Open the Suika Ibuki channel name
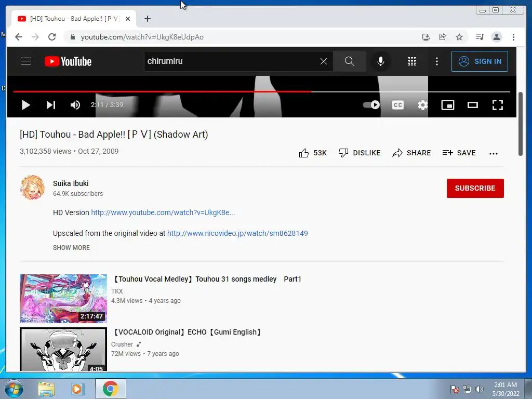 pos(71,183)
